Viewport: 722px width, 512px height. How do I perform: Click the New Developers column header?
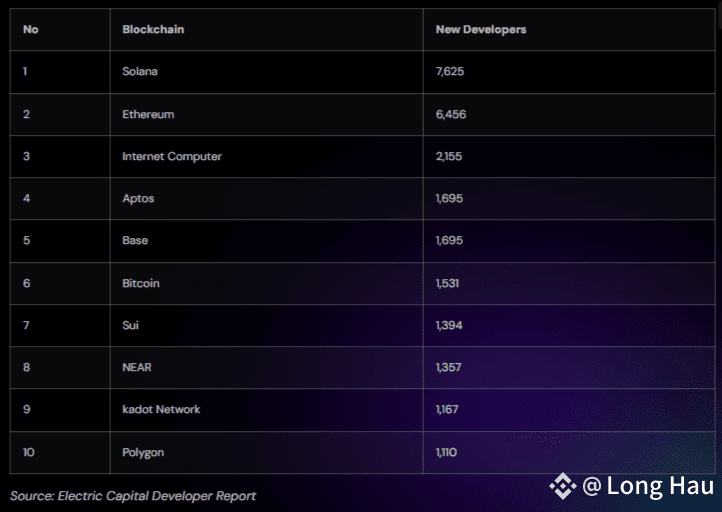pyautogui.click(x=481, y=29)
